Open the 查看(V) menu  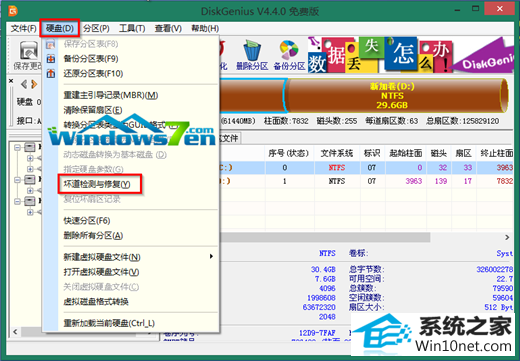(168, 28)
